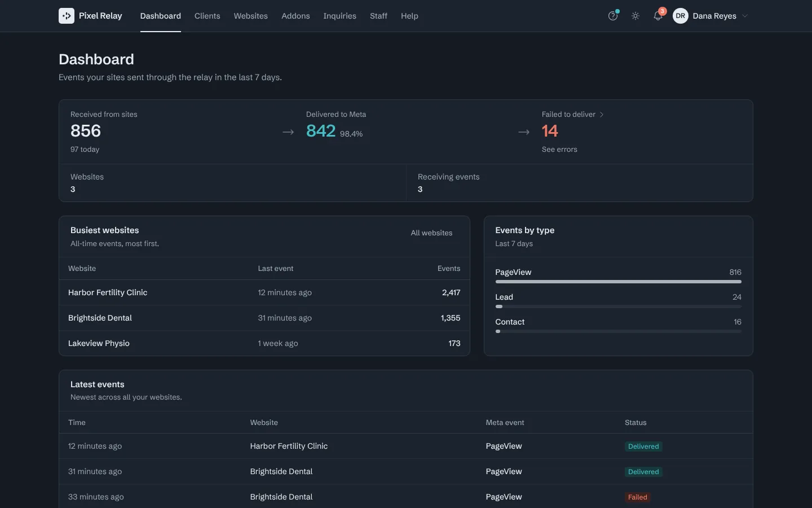Click the failed count 14

(550, 131)
